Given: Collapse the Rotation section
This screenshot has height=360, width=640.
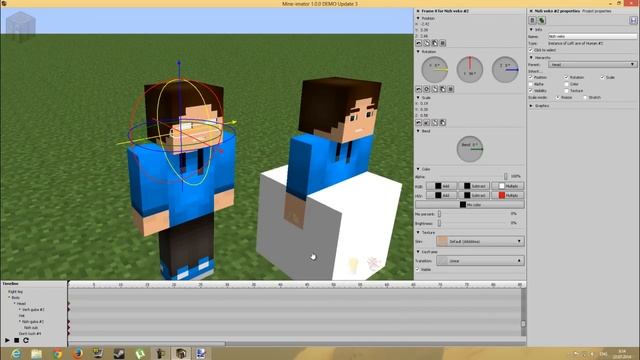Looking at the screenshot, I should tap(418, 52).
